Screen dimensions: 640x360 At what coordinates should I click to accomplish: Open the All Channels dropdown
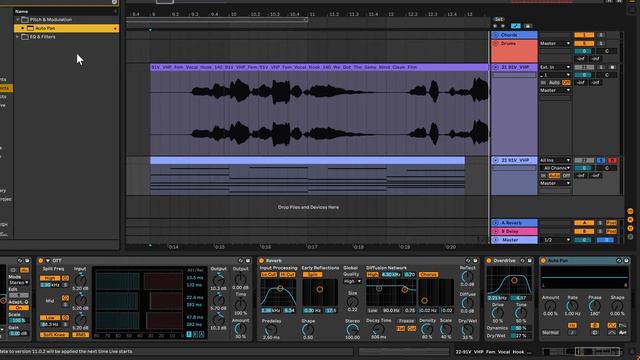click(x=555, y=168)
